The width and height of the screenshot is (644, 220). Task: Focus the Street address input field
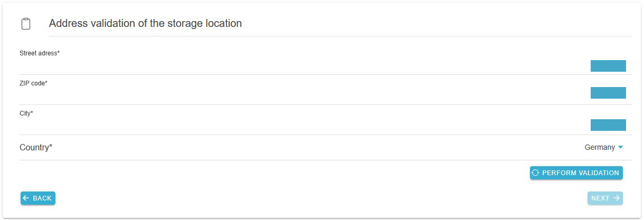point(301,66)
